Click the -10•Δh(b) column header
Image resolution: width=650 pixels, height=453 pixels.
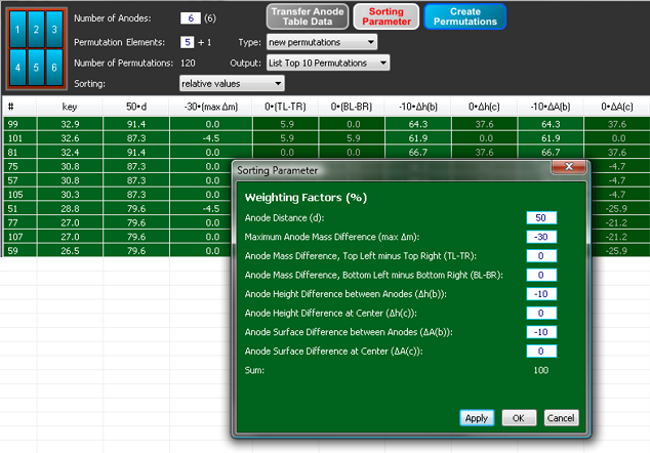point(418,107)
